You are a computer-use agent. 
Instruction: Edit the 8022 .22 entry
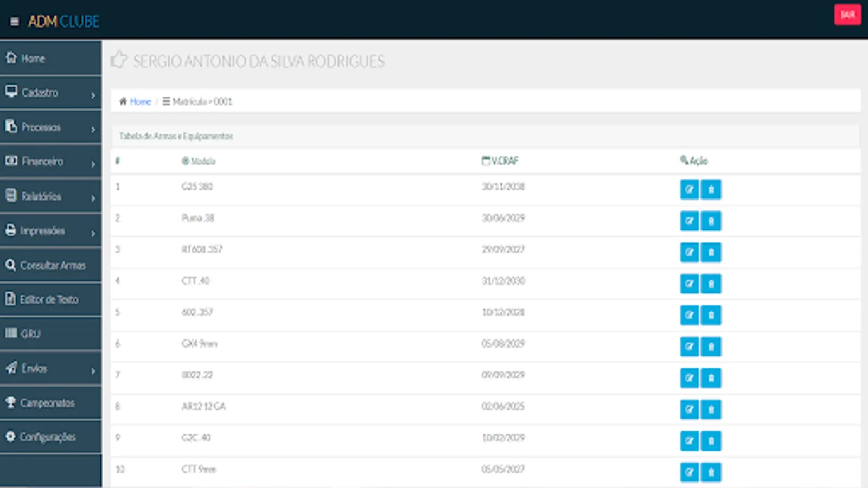point(689,378)
